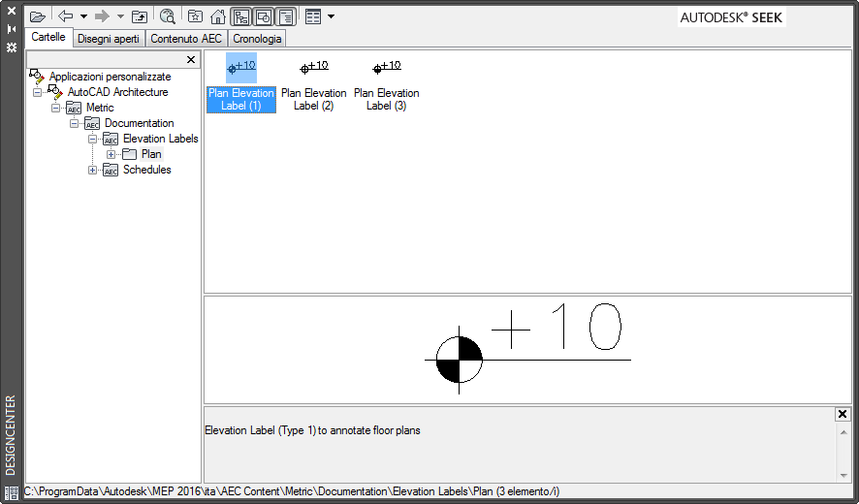Close the tree search field with X
The image size is (859, 504).
[191, 60]
